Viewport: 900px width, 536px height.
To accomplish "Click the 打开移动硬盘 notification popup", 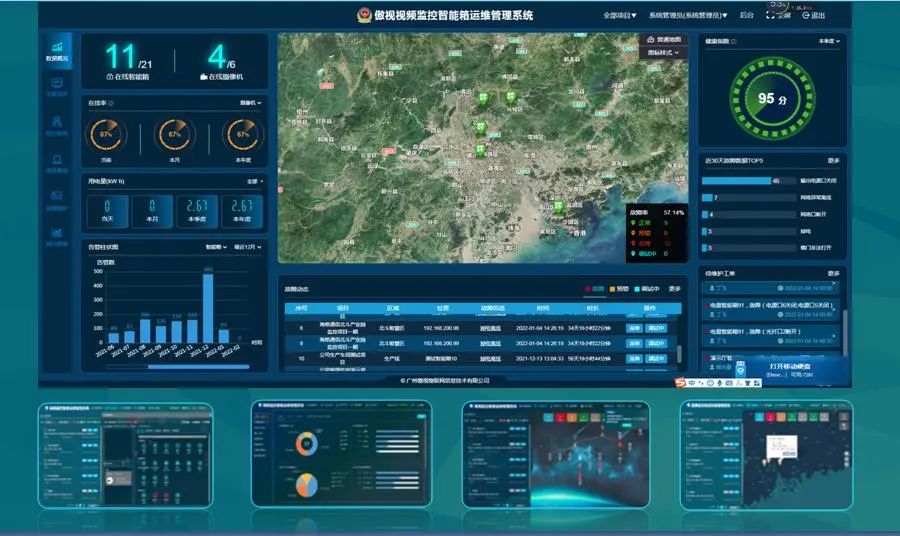I will [790, 370].
